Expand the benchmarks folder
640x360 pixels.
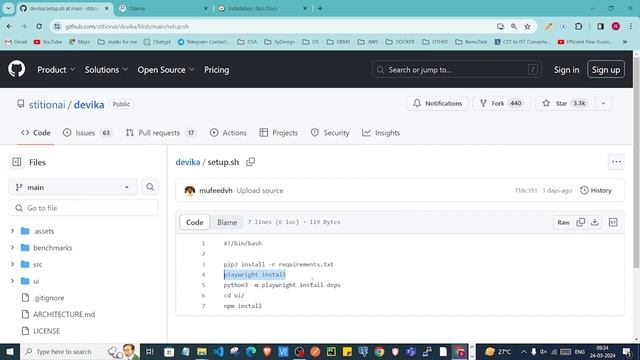[12, 248]
